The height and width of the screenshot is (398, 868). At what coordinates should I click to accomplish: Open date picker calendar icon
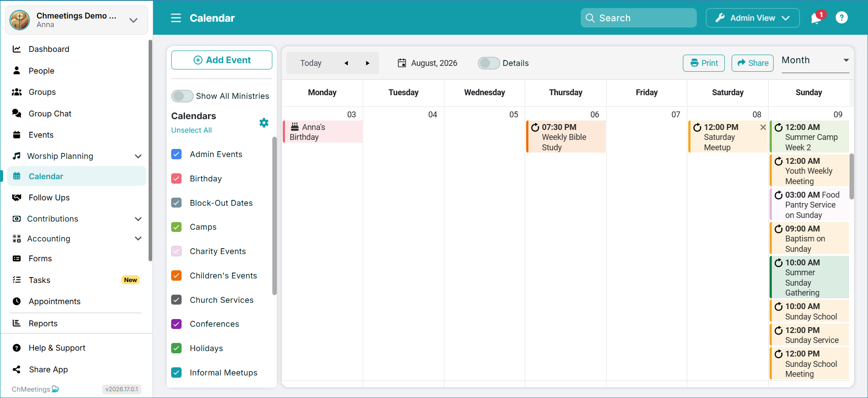(x=402, y=63)
